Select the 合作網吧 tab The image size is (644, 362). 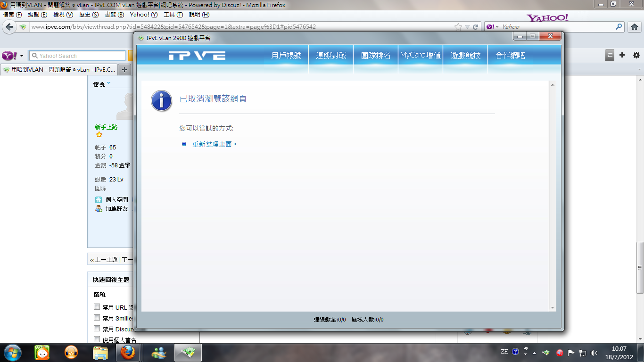coord(510,56)
